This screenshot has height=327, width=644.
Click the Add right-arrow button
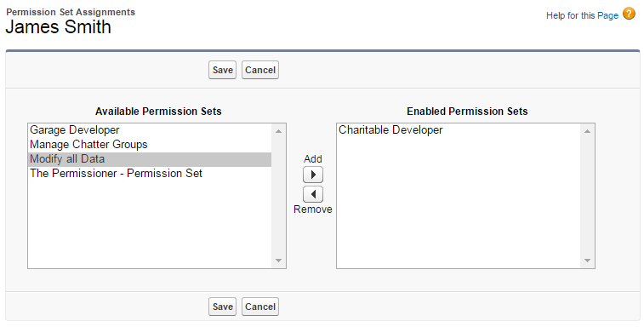313,175
